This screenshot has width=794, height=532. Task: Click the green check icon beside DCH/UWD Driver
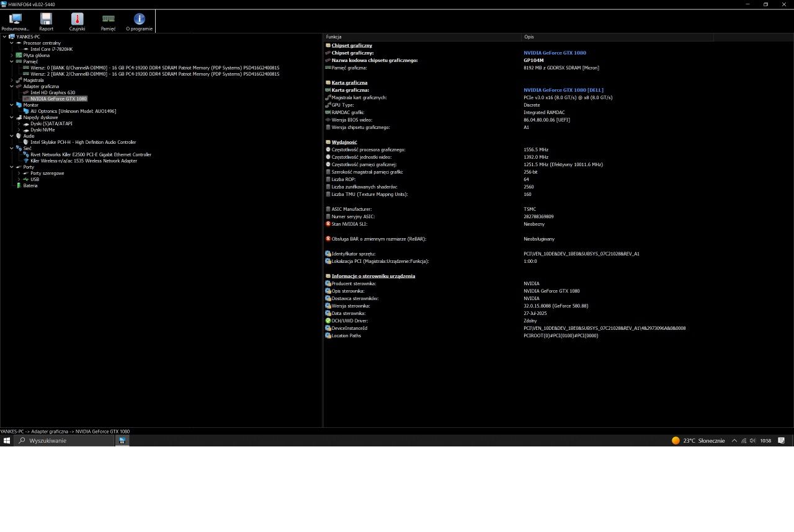click(x=328, y=321)
